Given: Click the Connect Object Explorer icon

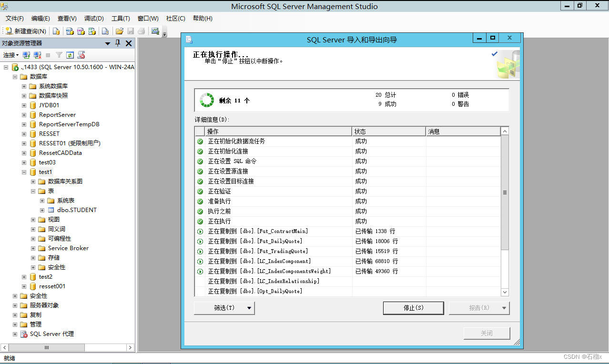Looking at the screenshot, I should point(27,55).
